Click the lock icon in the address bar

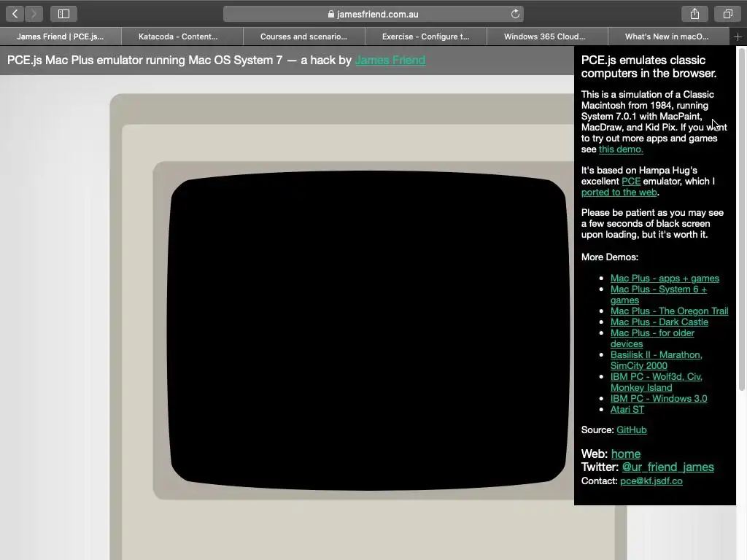coord(331,15)
